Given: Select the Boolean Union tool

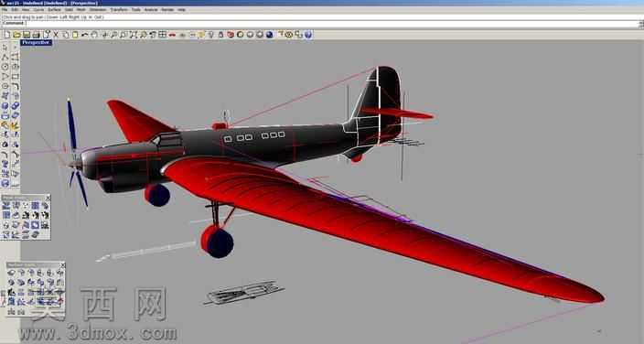Looking at the screenshot, I should [x=16, y=106].
